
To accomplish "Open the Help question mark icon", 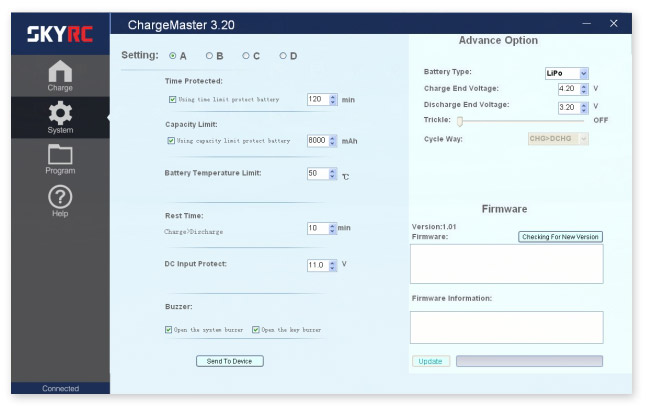I will click(60, 201).
